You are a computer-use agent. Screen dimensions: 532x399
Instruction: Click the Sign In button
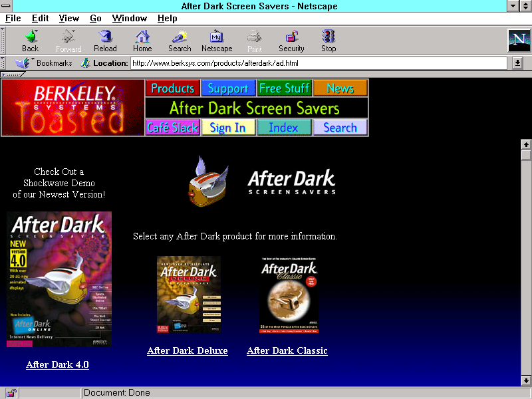[x=228, y=128]
